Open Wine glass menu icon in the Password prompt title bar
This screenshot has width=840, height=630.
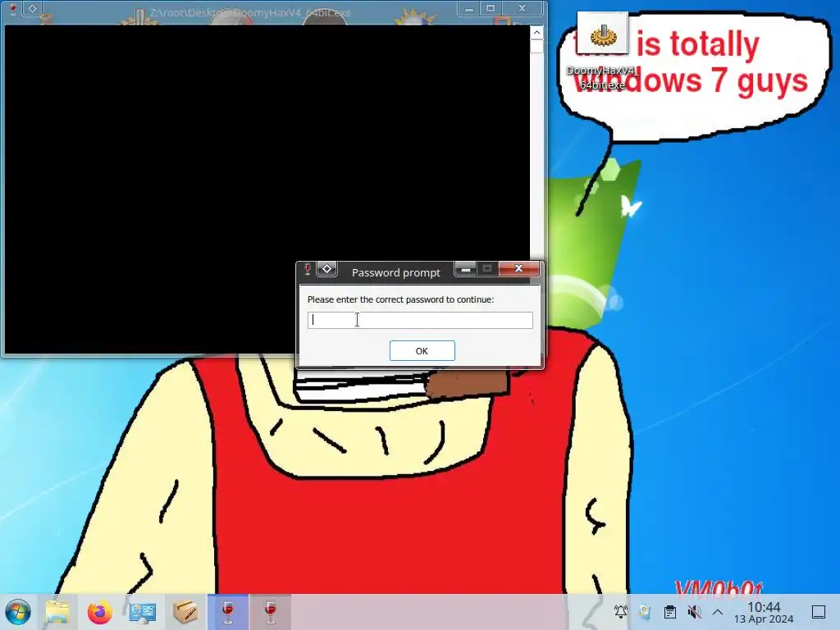tap(308, 269)
